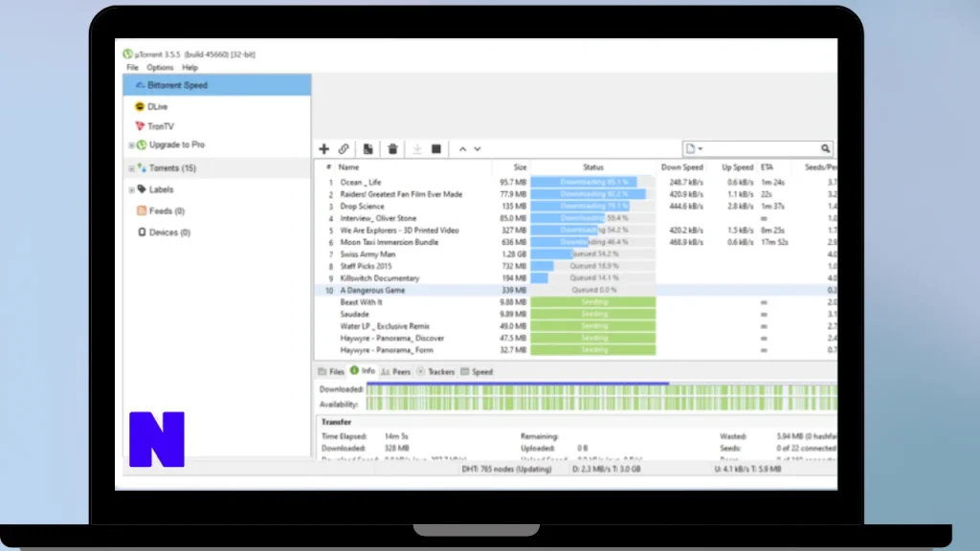The width and height of the screenshot is (980, 551).
Task: Expand the Labels tree node
Action: [131, 190]
